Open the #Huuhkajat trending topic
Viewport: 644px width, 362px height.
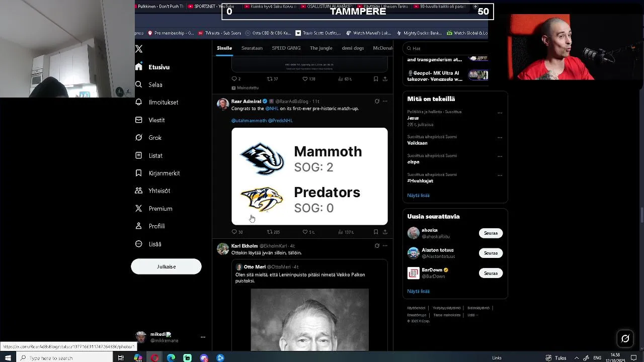point(420,181)
